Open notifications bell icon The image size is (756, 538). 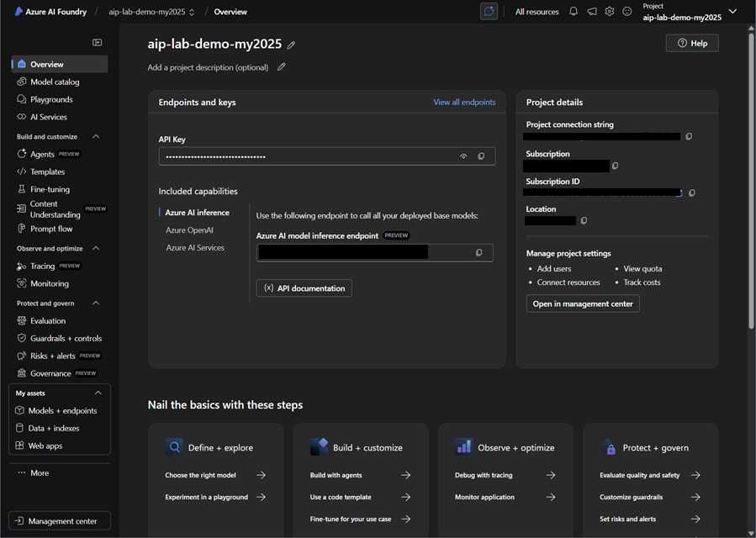pos(574,12)
